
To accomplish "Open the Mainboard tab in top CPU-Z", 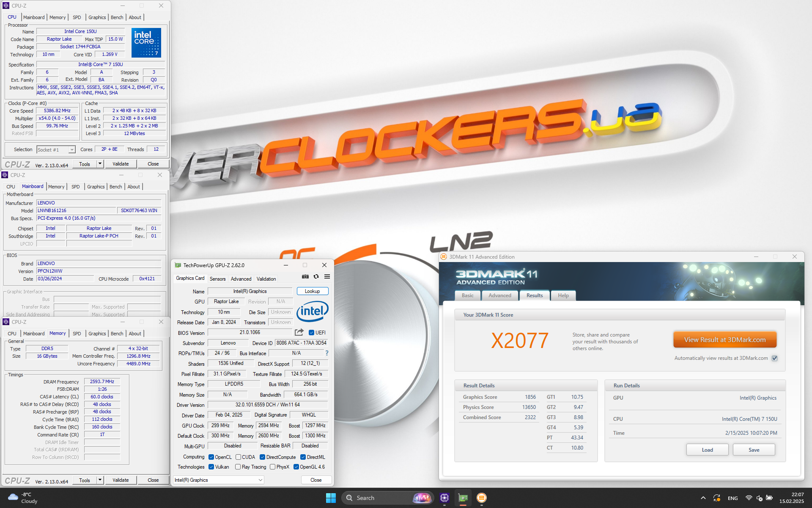I will click(34, 17).
